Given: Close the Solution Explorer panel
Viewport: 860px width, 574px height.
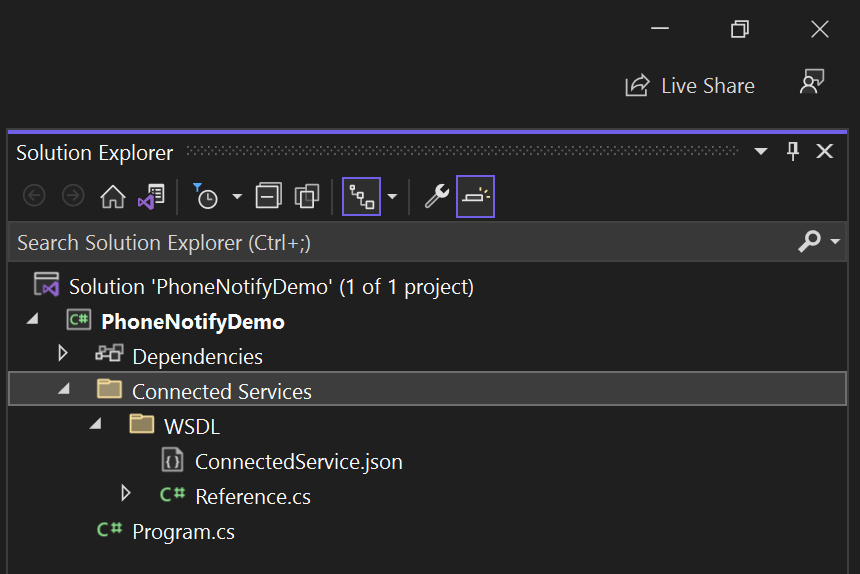Looking at the screenshot, I should (x=825, y=152).
